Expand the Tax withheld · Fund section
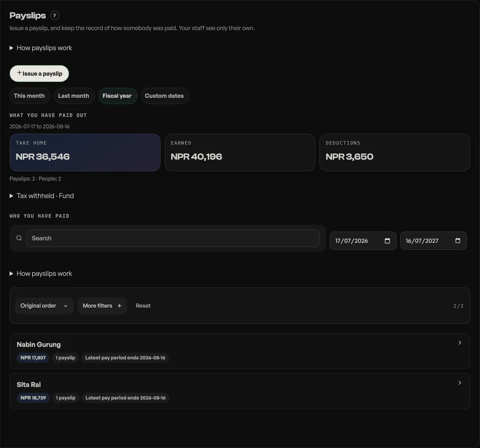 point(42,196)
